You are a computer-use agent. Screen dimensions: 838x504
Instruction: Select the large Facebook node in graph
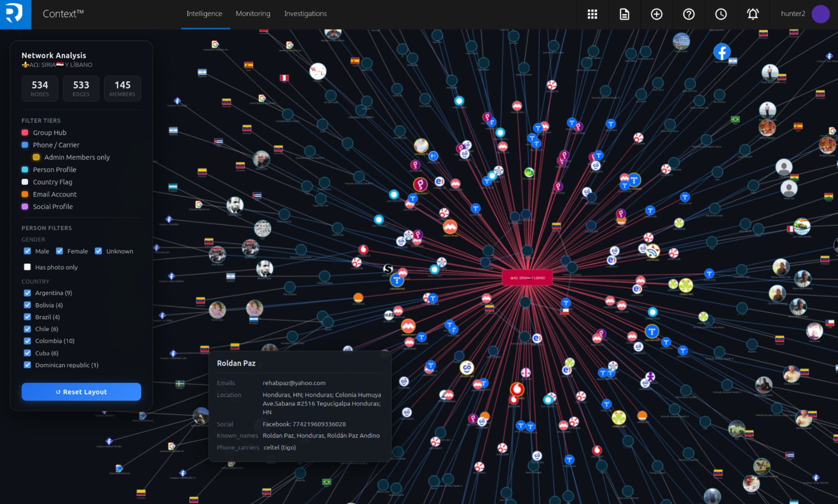(722, 52)
